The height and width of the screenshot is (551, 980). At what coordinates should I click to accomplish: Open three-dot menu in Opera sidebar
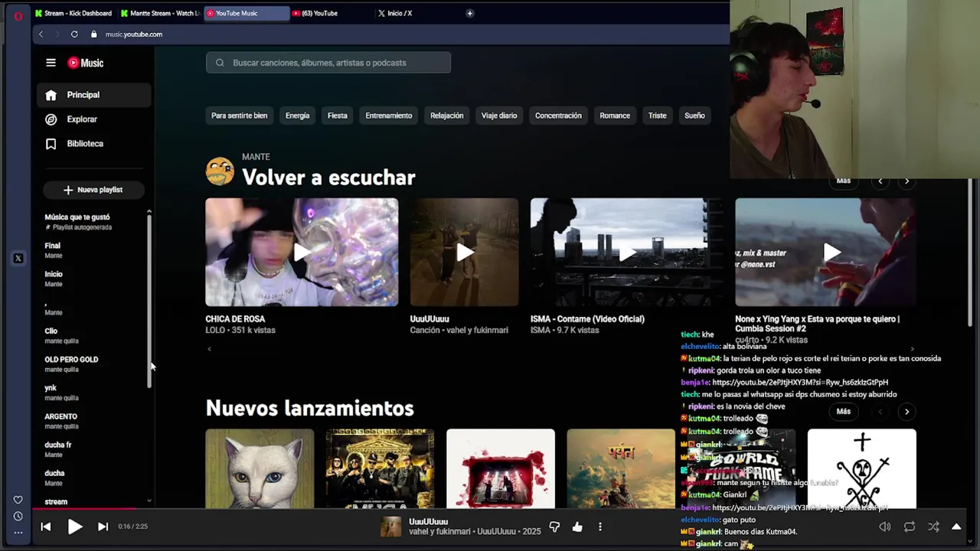pos(18,532)
